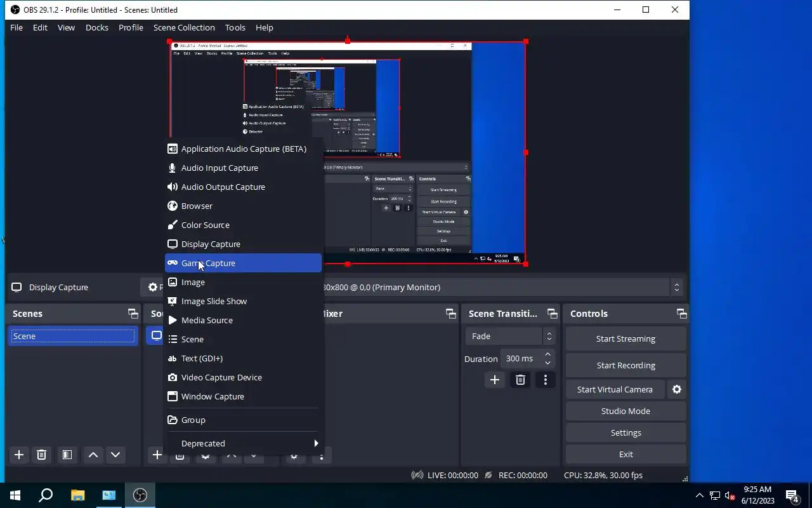Click the ab icon for Text (GDI+)

[172, 358]
